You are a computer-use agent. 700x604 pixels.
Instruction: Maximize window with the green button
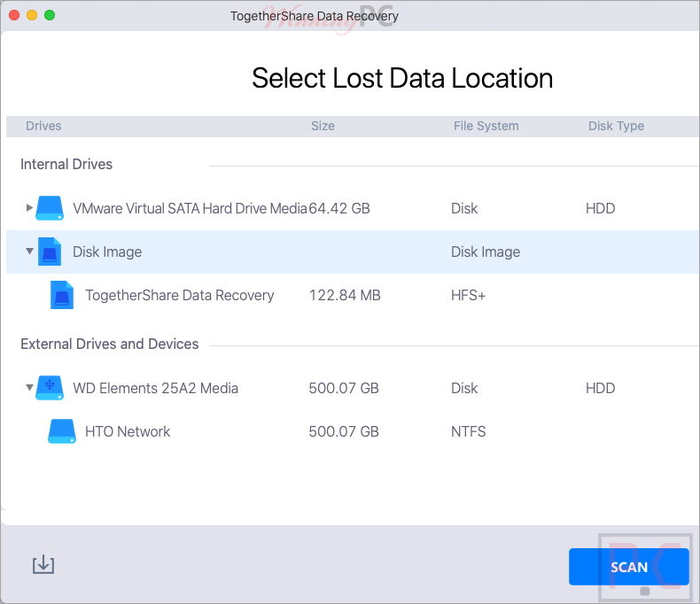[x=50, y=15]
